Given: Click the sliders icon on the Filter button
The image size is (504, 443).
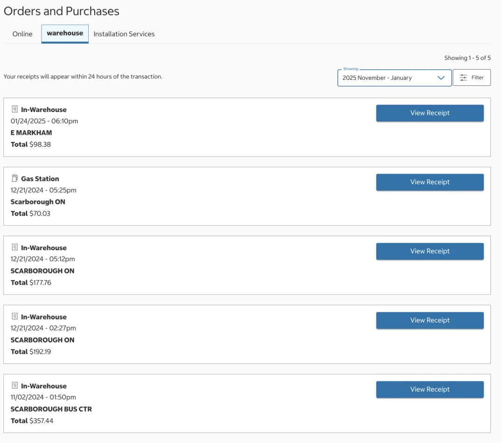Looking at the screenshot, I should point(463,77).
